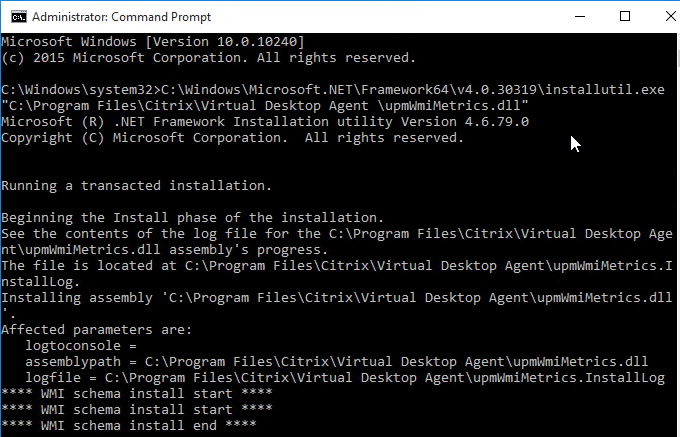Click the 'Microsoft Windows [Version 10.0.10240]' line

click(153, 42)
